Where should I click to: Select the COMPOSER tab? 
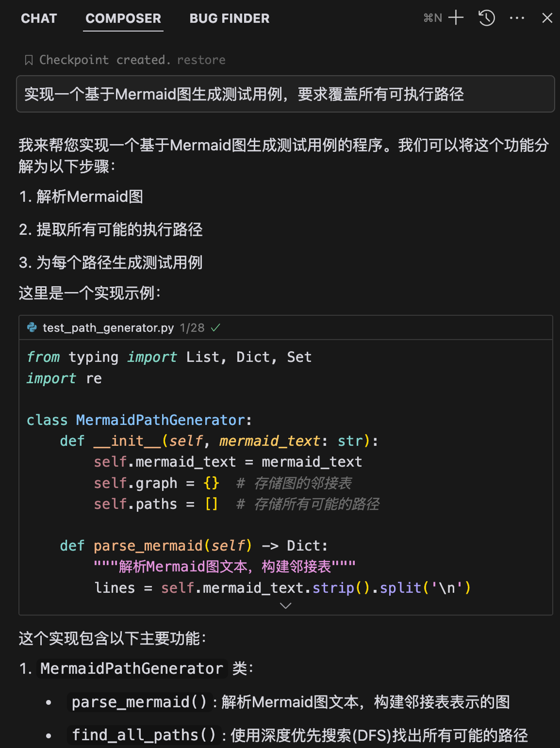click(123, 18)
